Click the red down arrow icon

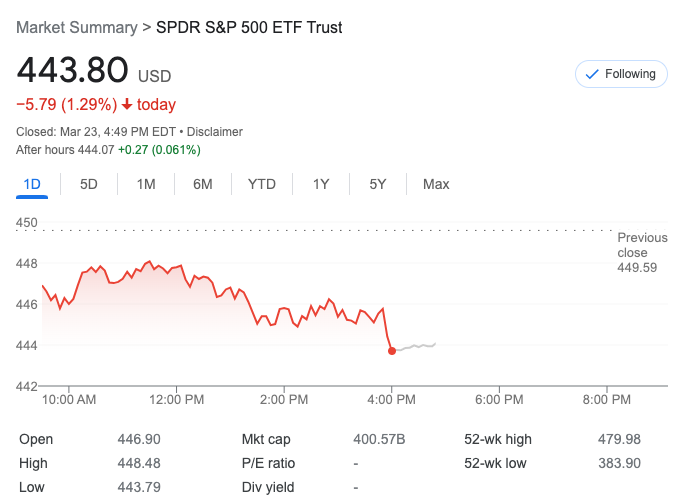pyautogui.click(x=127, y=105)
